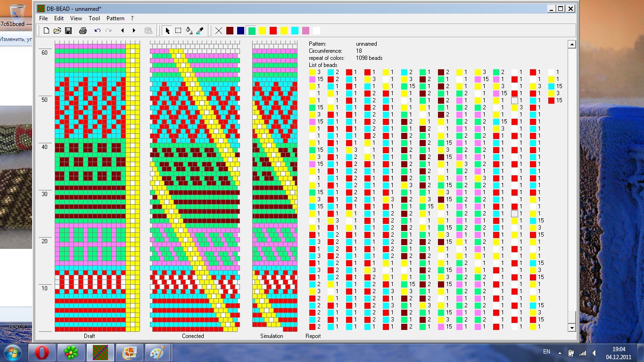Select the paint bucket fill tool
Image resolution: width=644 pixels, height=362 pixels.
(x=189, y=31)
